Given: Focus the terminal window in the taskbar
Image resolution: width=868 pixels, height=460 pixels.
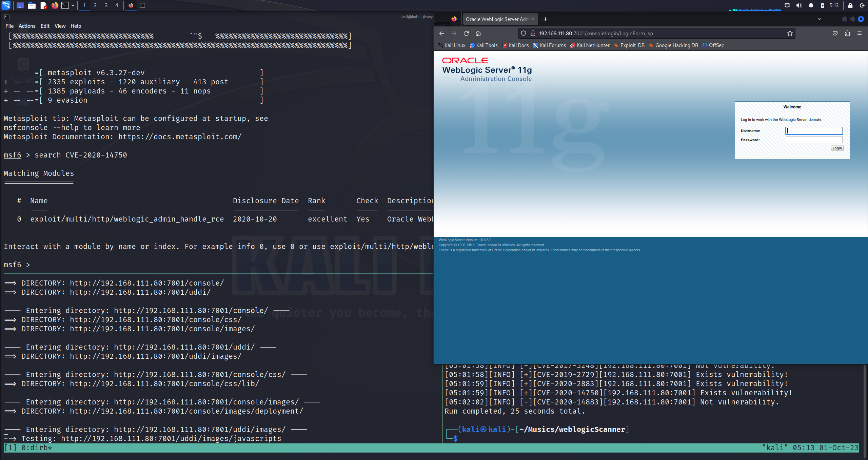Looking at the screenshot, I should [x=142, y=5].
